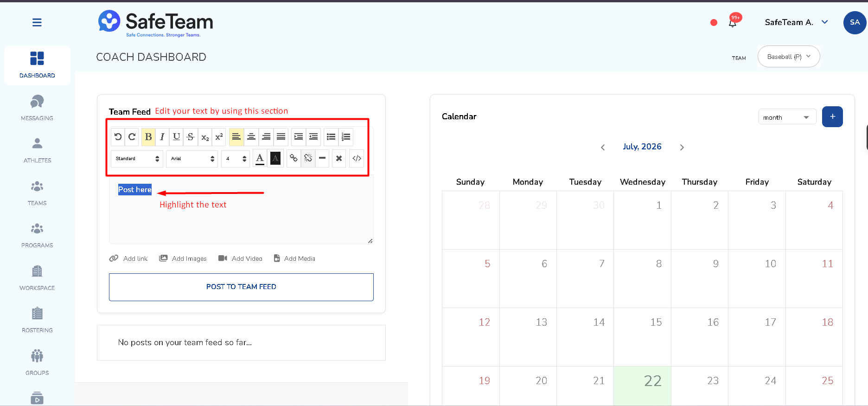Image resolution: width=868 pixels, height=406 pixels.
Task: Select July 12 on the calendar
Action: point(471,337)
